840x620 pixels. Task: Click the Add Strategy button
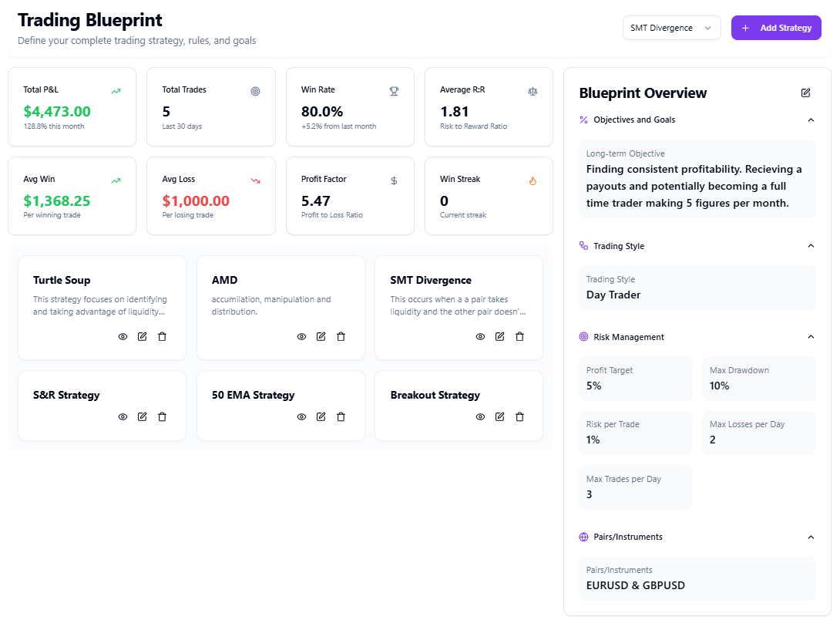(776, 28)
